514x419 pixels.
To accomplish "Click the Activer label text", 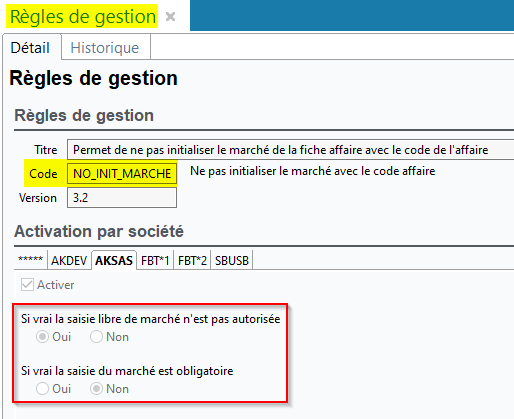I will click(x=56, y=285).
